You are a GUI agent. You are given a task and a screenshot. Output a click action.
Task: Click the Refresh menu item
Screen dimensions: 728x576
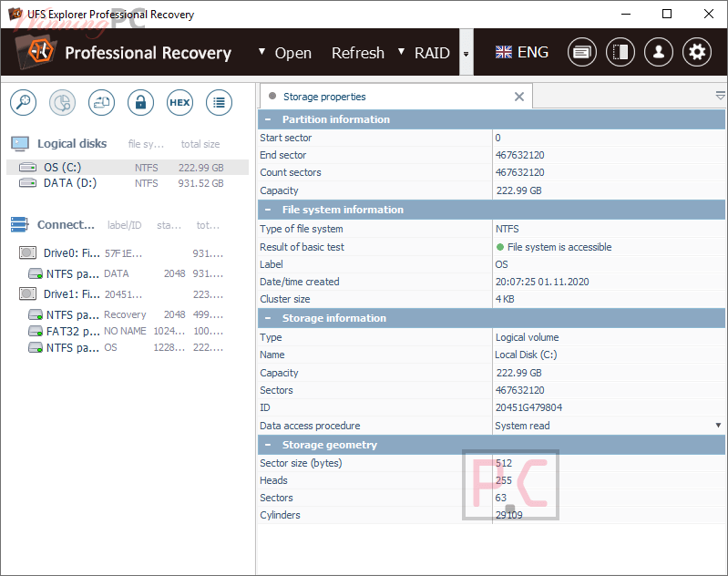tap(358, 53)
